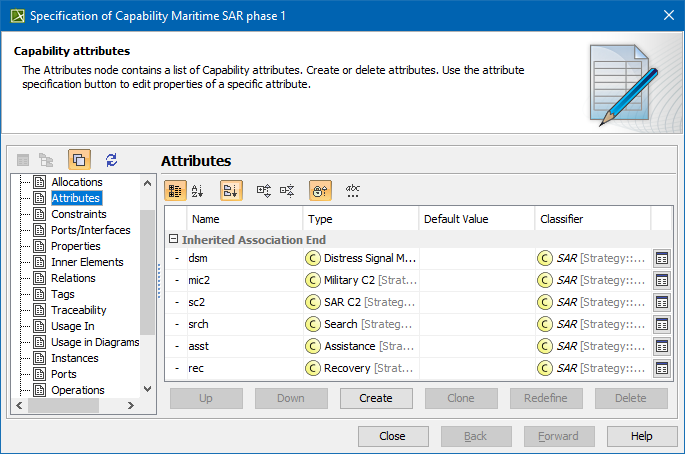
Task: Toggle the show inherited attributes button
Action: coord(321,190)
